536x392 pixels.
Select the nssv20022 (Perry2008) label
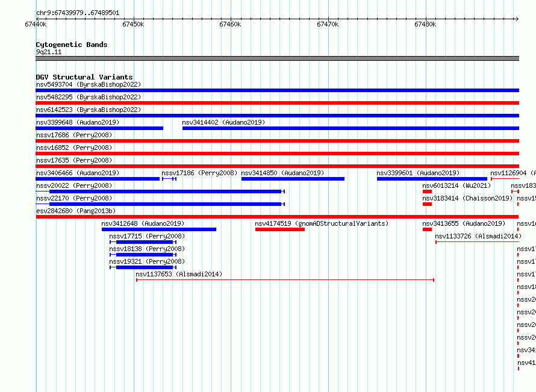(x=74, y=185)
